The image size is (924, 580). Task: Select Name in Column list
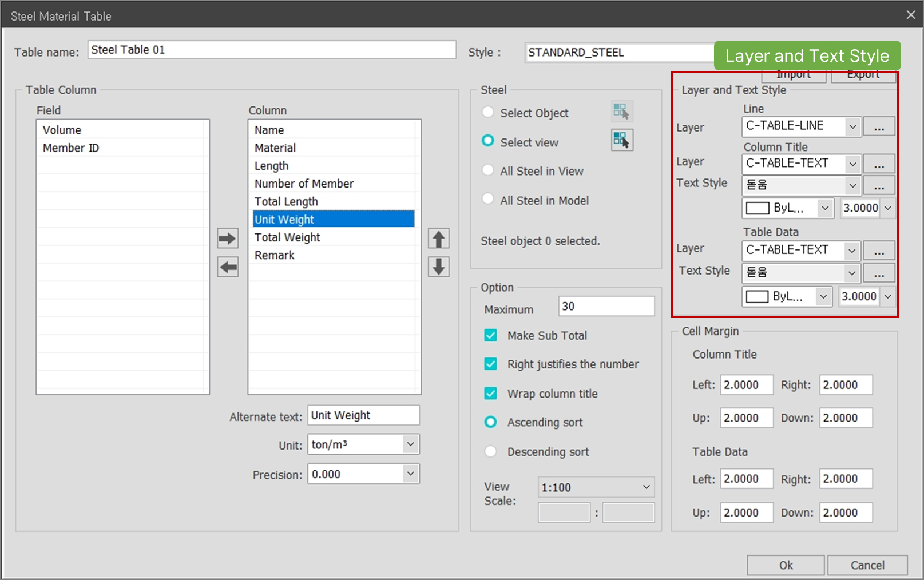pyautogui.click(x=334, y=130)
